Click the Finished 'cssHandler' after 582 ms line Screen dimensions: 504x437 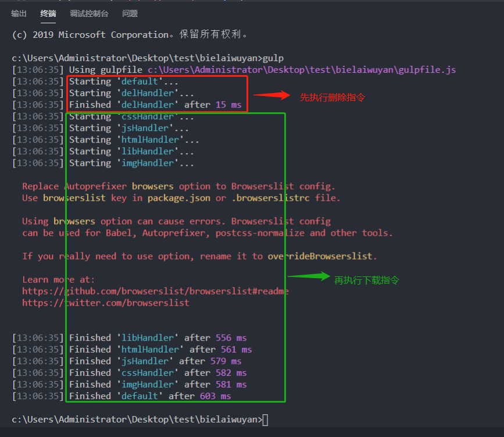click(x=129, y=373)
